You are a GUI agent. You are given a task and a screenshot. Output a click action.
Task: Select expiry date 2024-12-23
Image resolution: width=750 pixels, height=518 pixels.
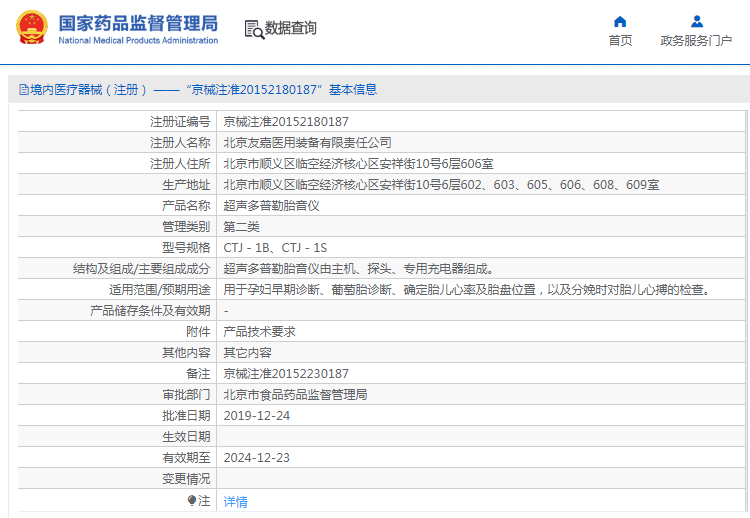tap(256, 458)
